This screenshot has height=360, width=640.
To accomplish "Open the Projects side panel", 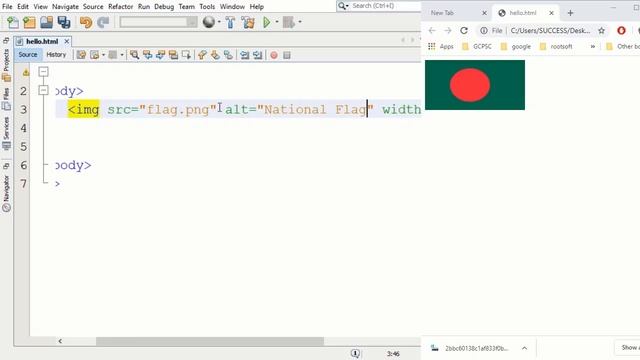I will (6, 64).
